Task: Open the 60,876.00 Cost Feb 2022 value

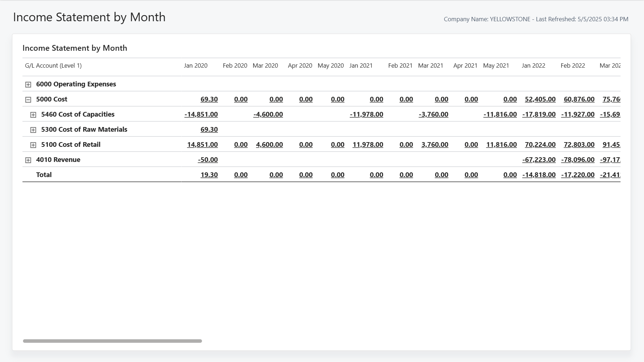Action: tap(579, 99)
